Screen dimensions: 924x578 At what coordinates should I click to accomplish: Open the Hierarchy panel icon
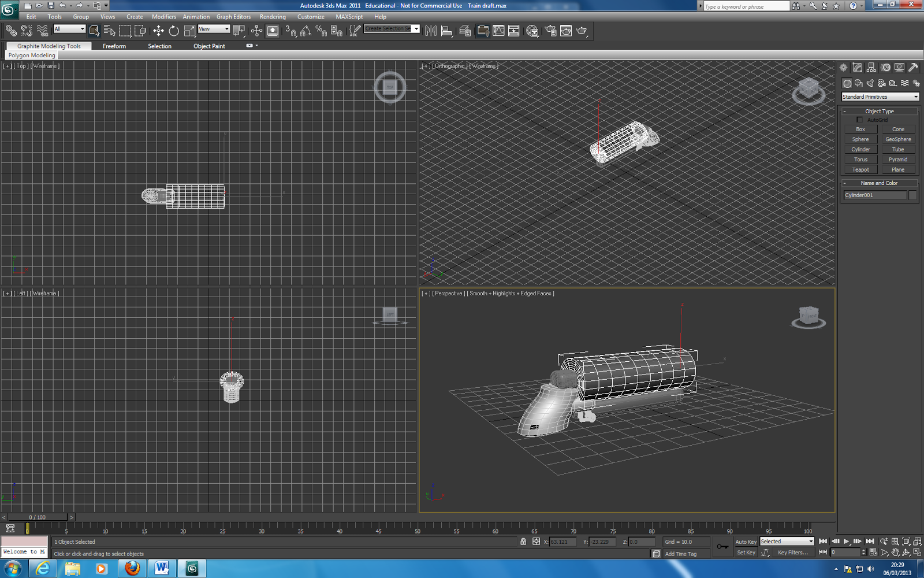pos(871,68)
